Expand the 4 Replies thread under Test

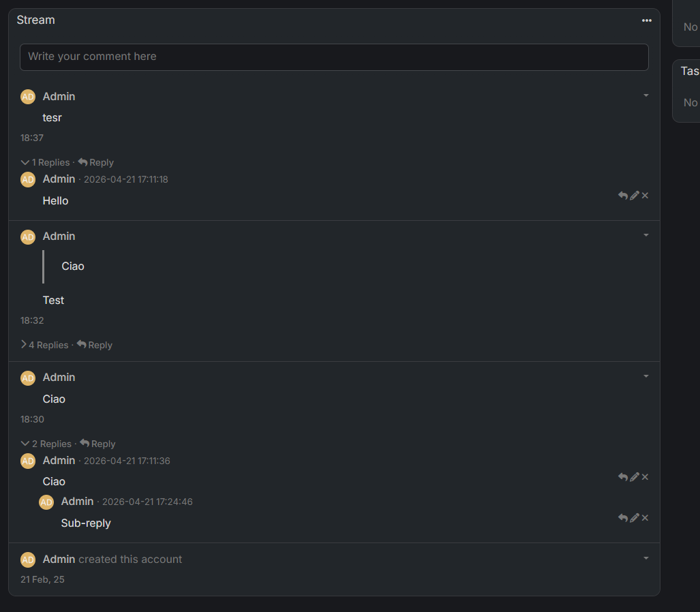tap(44, 345)
